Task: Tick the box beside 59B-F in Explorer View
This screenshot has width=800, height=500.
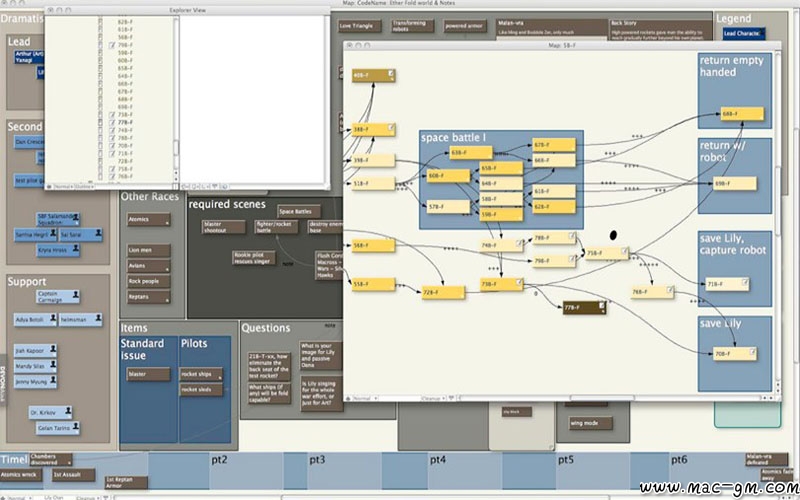Action: coord(101,53)
